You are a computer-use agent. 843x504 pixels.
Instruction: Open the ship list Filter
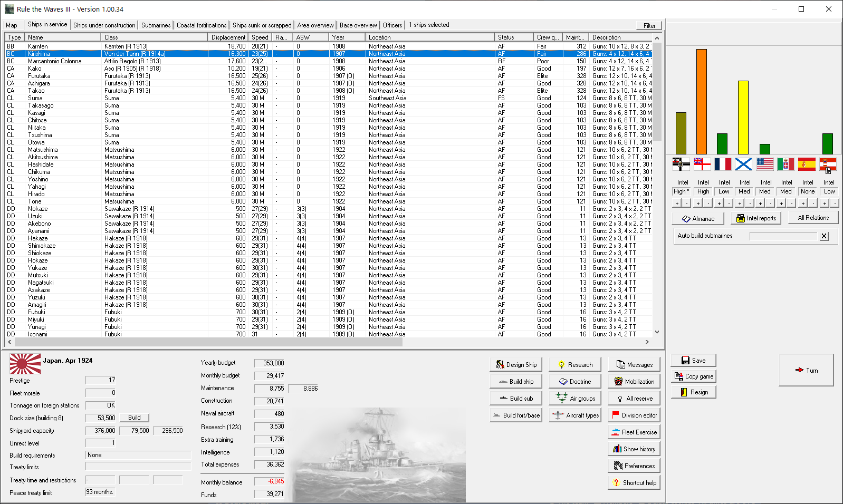(x=649, y=25)
